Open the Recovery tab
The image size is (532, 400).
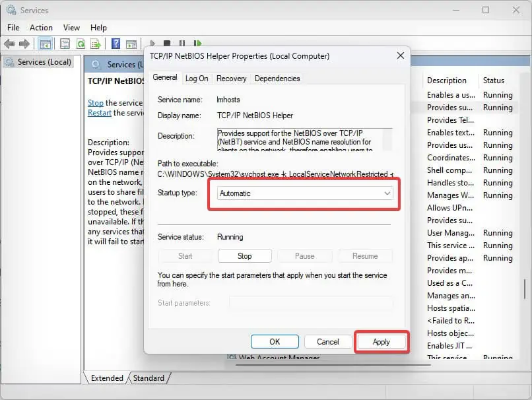pos(231,78)
